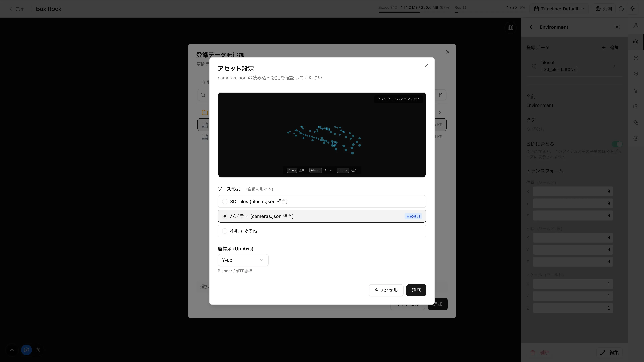Click the 削除 delete button
The image size is (644, 362).
tap(540, 352)
